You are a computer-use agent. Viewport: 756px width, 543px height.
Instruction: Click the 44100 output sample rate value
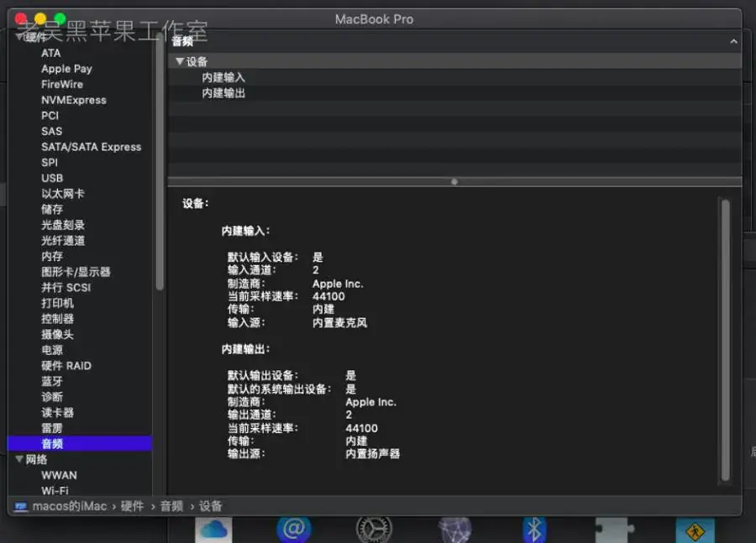(361, 428)
